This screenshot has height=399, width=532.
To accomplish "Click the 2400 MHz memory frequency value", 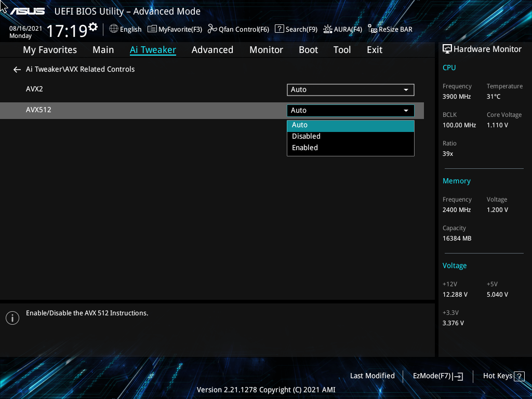I will (456, 210).
